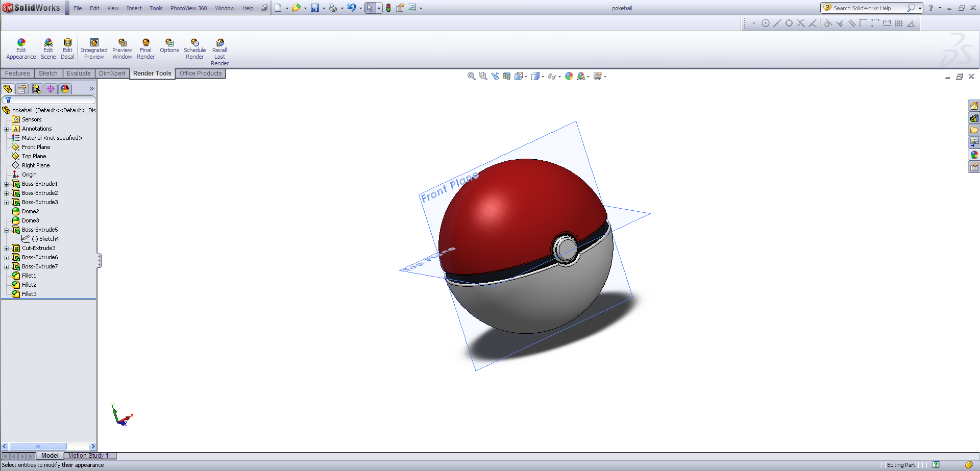980x471 pixels.
Task: Open the Motion Study 1 tab
Action: click(x=88, y=456)
